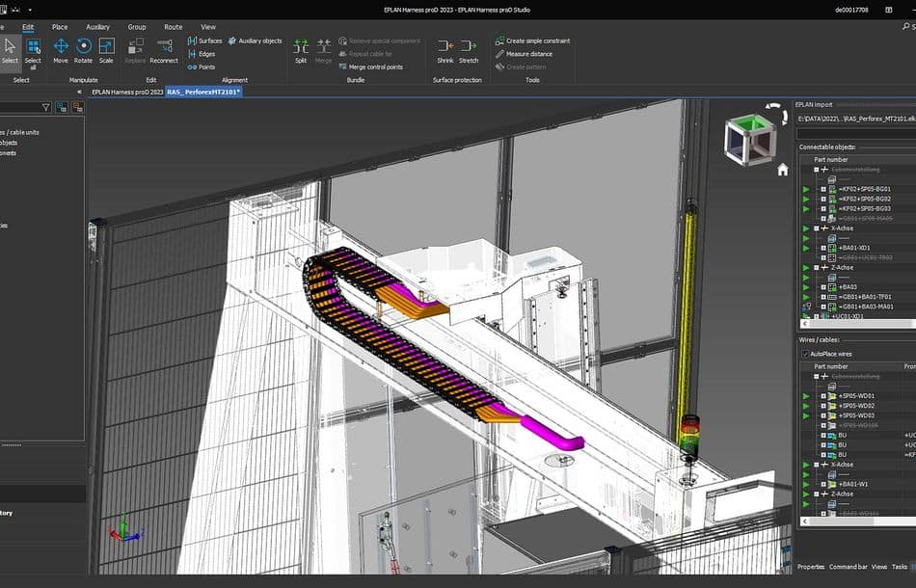Activate the Select arrow tool
916x588 pixels.
click(10, 51)
